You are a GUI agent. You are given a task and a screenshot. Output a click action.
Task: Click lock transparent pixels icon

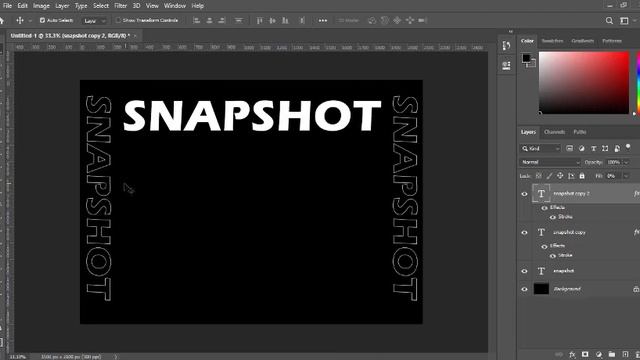(539, 176)
